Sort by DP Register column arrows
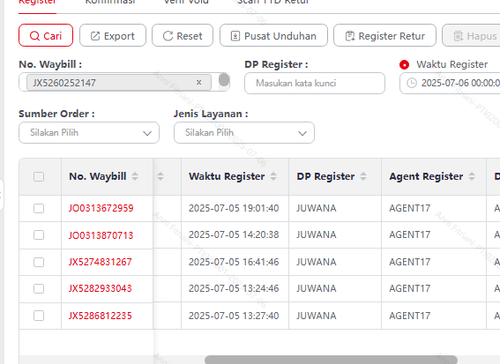Screen dimensions: 500x364 click(363, 176)
